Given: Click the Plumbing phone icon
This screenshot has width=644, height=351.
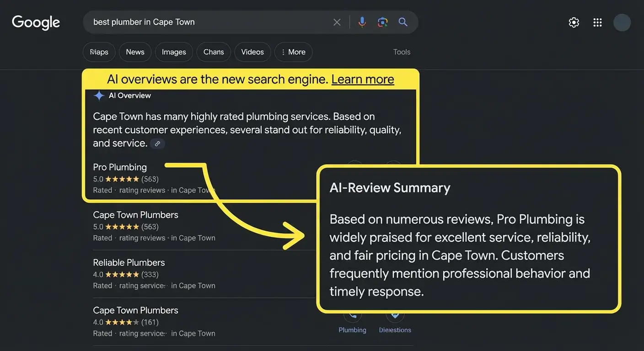Looking at the screenshot, I should [353, 315].
